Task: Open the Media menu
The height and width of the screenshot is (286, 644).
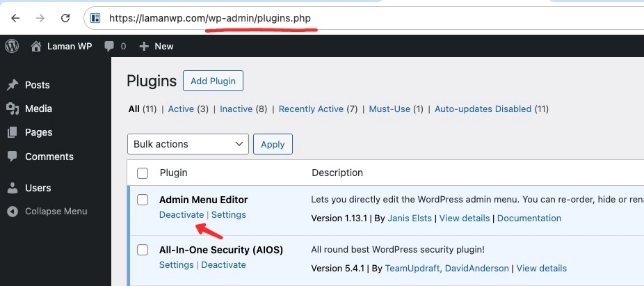Action: click(x=39, y=109)
